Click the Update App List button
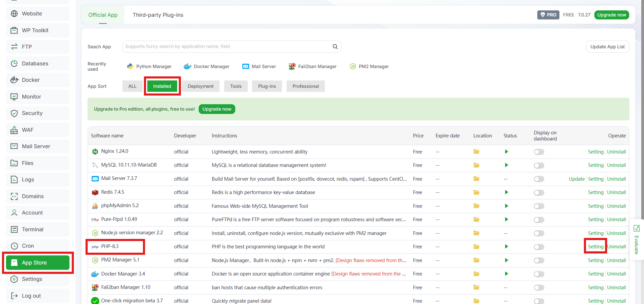 click(x=607, y=47)
